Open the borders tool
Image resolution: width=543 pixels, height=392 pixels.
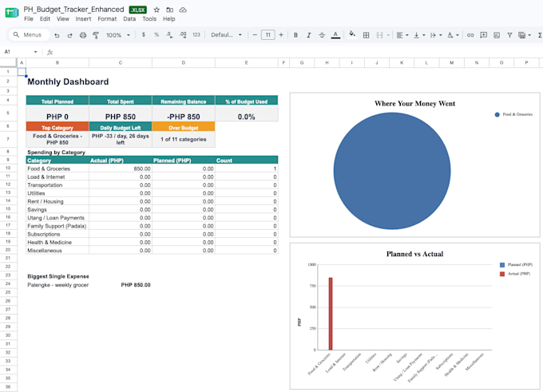tap(366, 35)
